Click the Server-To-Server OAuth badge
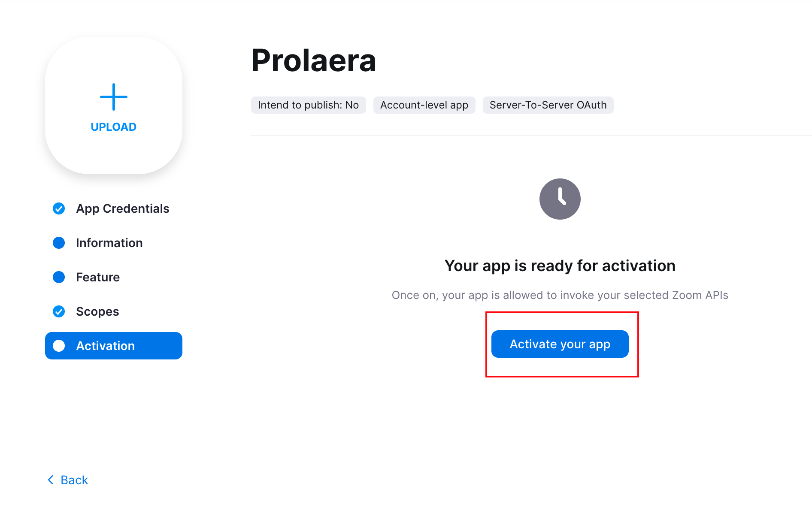The height and width of the screenshot is (507, 812). pos(548,105)
